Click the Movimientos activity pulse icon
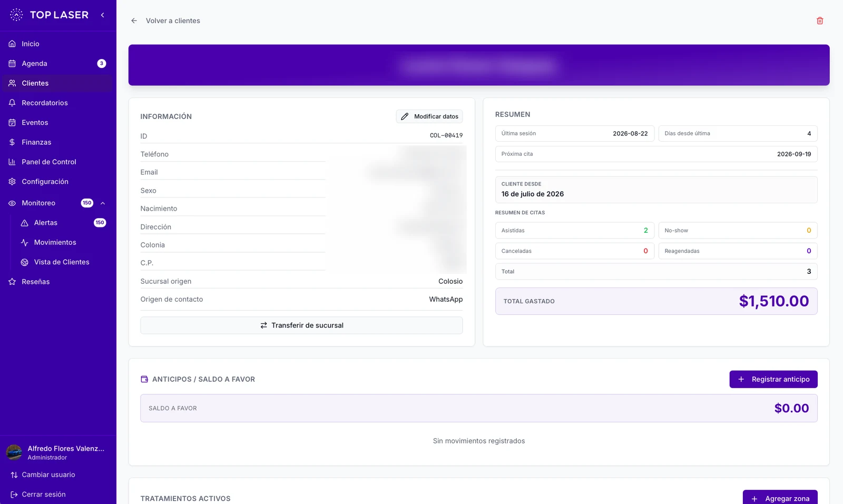The width and height of the screenshot is (843, 504). [x=24, y=243]
